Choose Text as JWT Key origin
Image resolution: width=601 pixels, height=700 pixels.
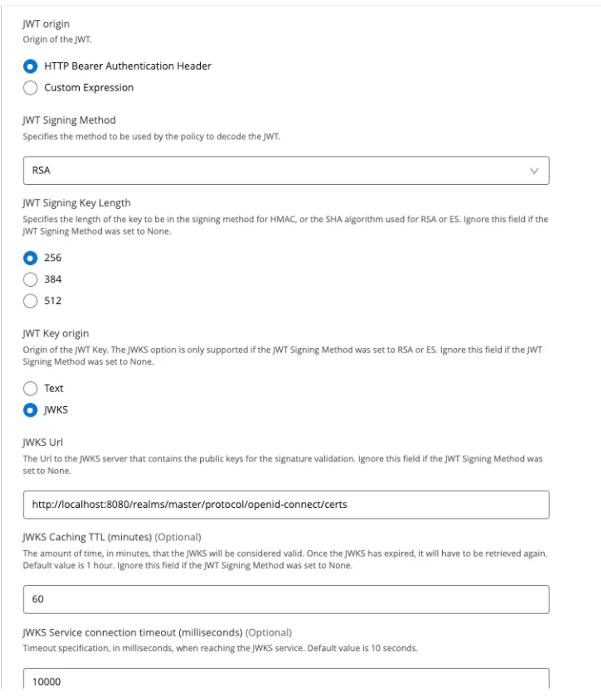click(x=31, y=389)
